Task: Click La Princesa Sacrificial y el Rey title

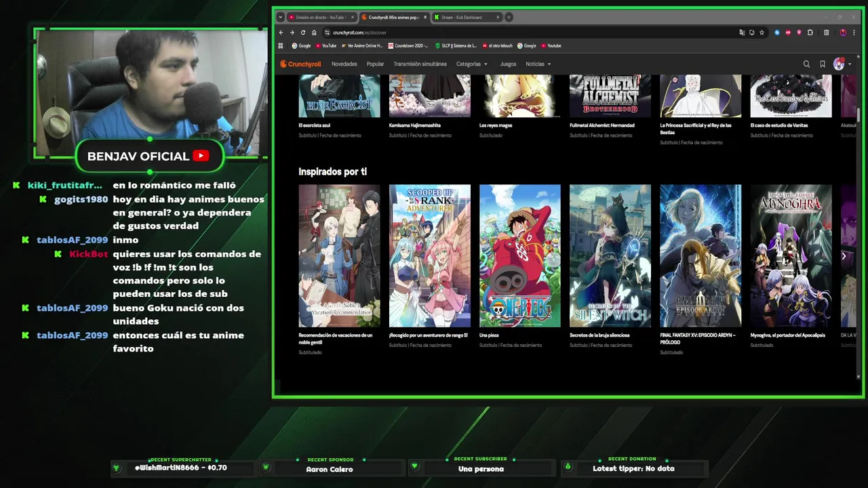Action: pos(696,129)
